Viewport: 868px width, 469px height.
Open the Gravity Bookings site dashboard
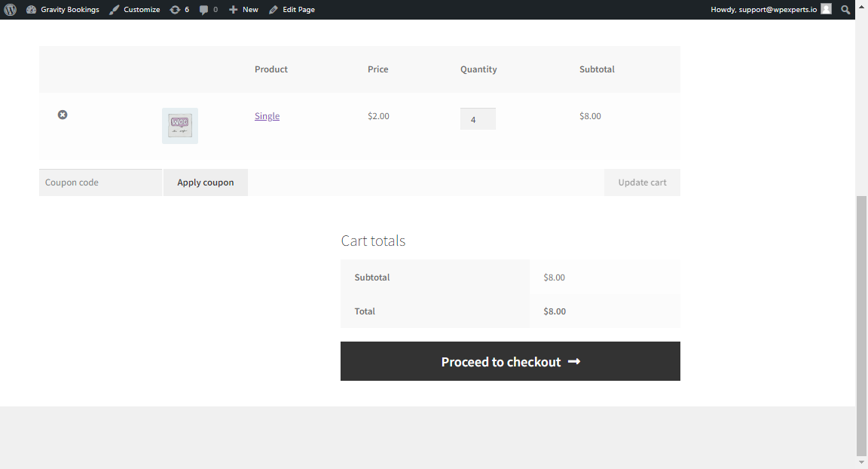63,9
